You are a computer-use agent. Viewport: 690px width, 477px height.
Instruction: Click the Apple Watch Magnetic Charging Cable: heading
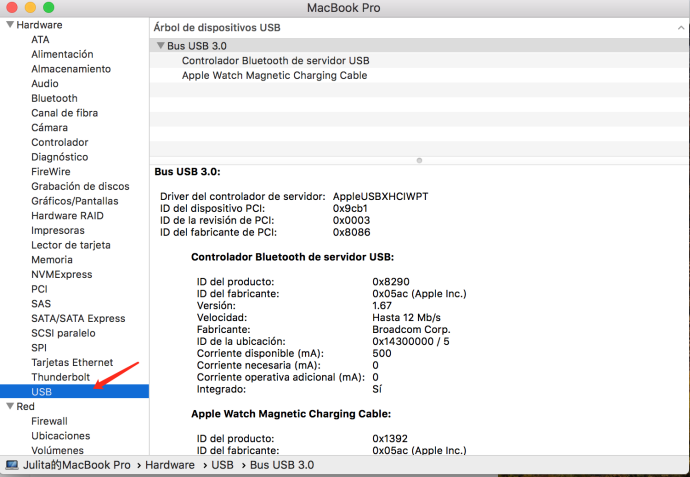291,414
